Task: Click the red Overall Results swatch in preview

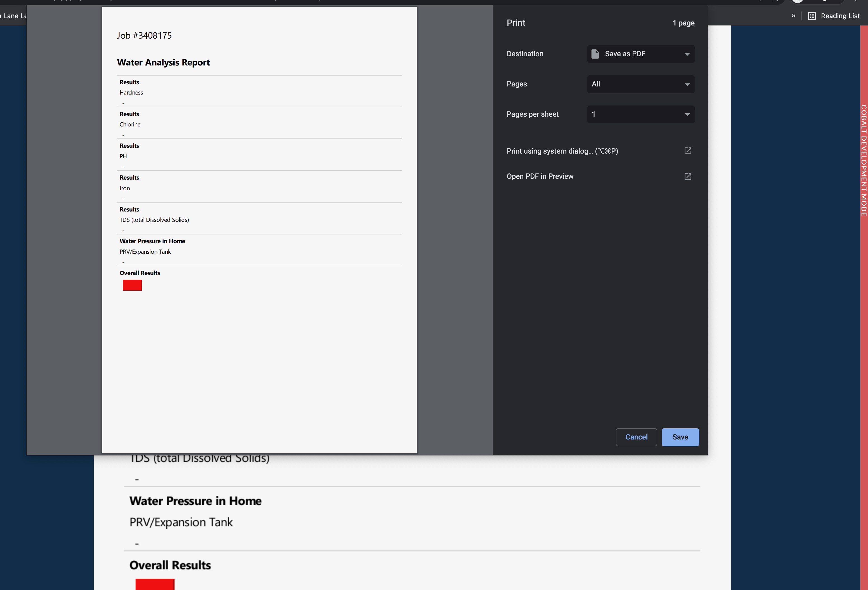Action: click(x=132, y=285)
